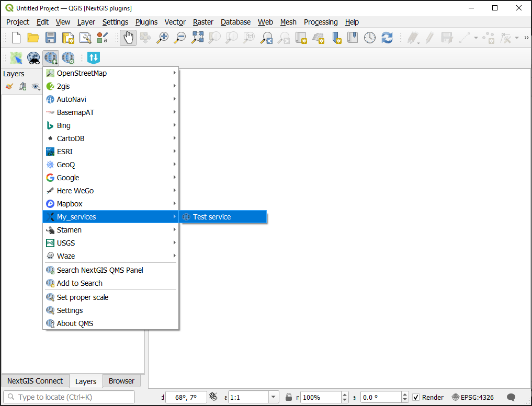Click the Zoom Full extent icon
532x406 pixels.
click(197, 38)
